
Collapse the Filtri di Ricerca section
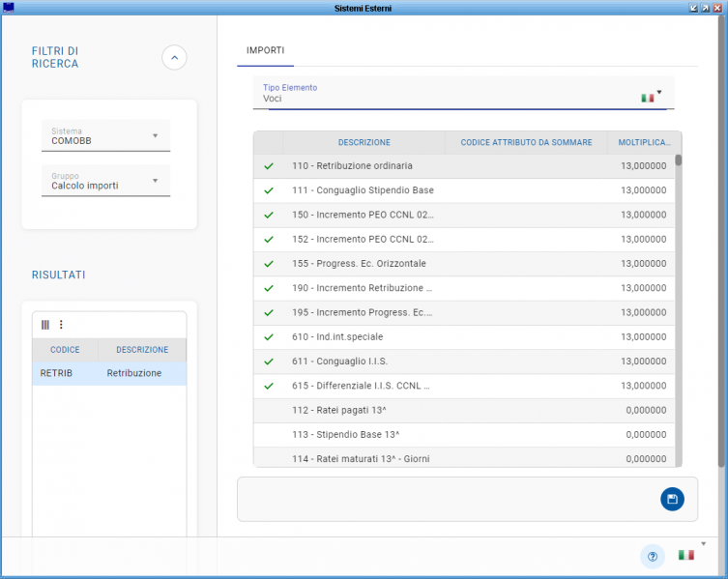click(x=174, y=58)
